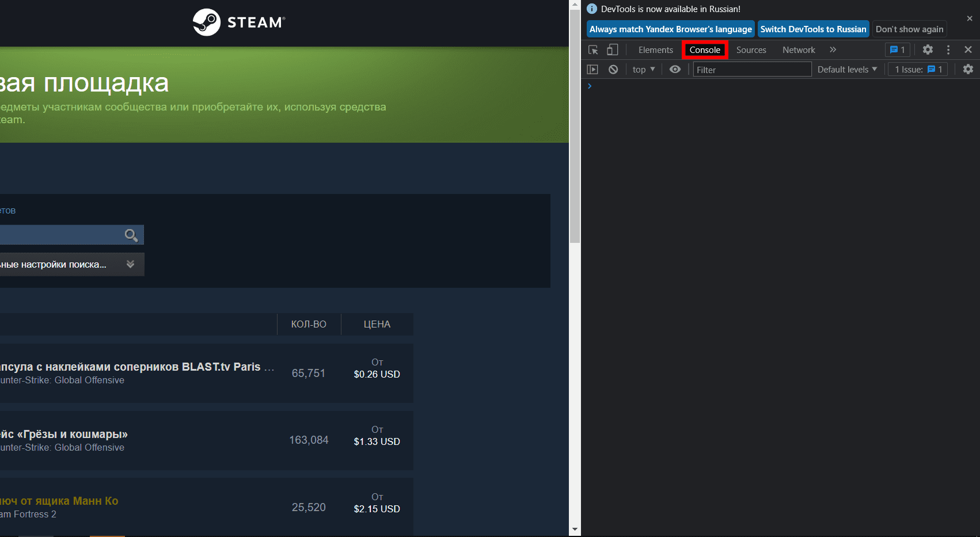Click the 163,084 quantity value
This screenshot has width=980, height=537.
tap(309, 440)
